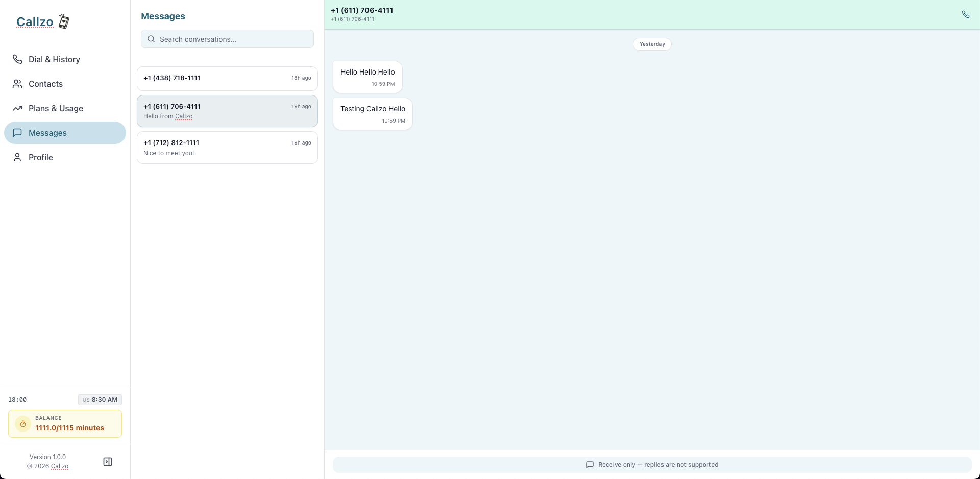
Task: Start a call with the header phone icon
Action: point(966,14)
